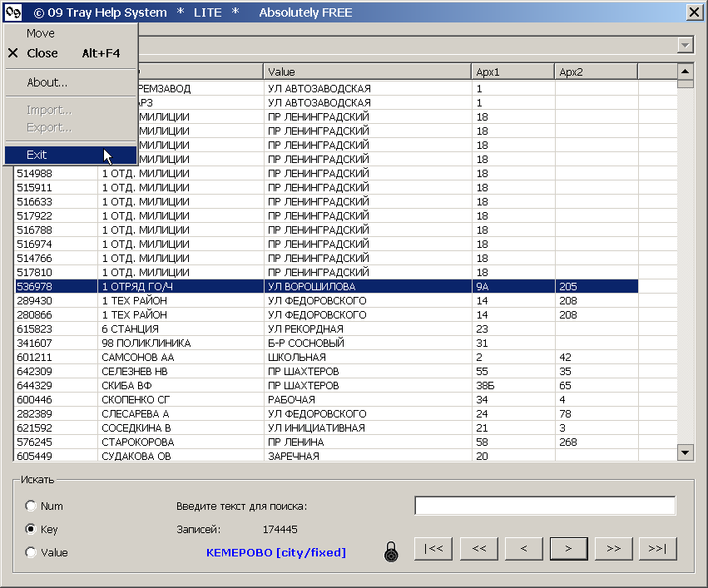This screenshot has height=588, width=708.
Task: Click the search text input field
Action: pos(545,506)
